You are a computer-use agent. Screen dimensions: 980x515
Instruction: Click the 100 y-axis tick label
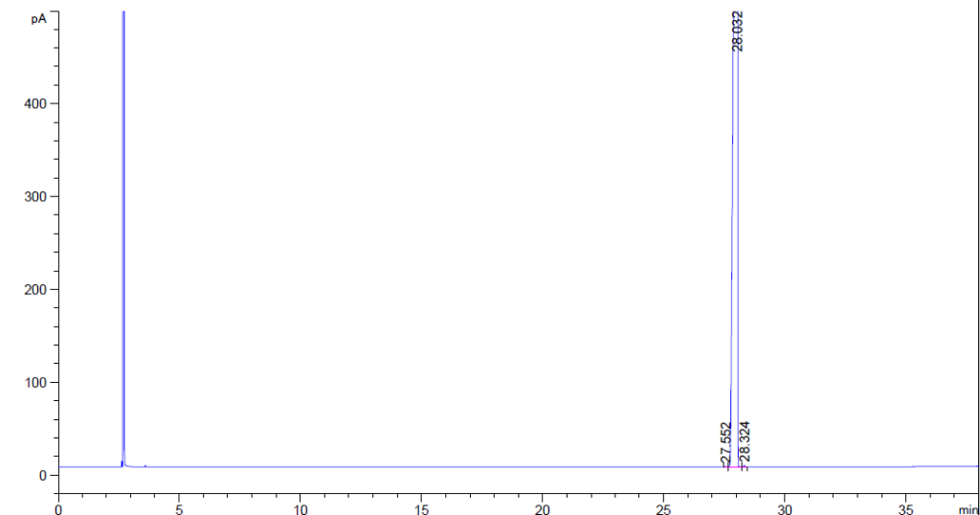click(x=36, y=383)
